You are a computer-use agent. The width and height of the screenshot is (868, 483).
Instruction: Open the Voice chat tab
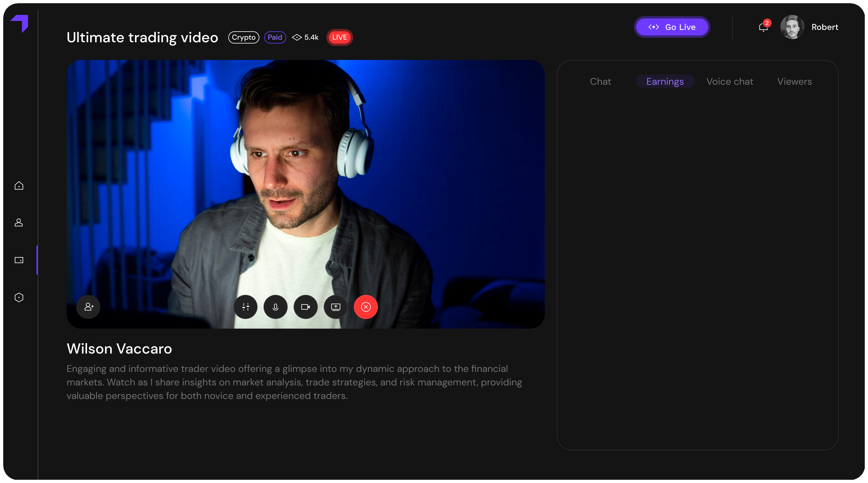tap(729, 81)
